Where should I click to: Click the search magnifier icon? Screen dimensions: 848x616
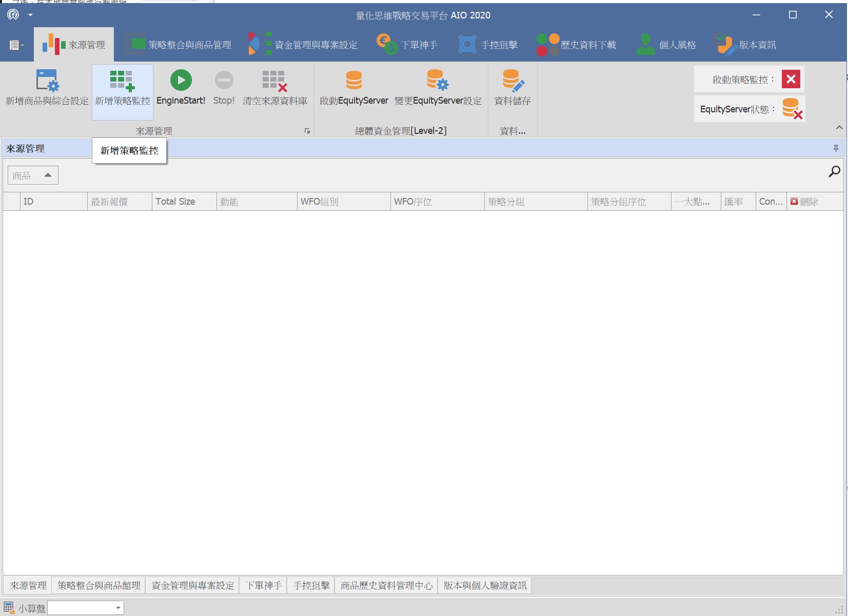834,172
